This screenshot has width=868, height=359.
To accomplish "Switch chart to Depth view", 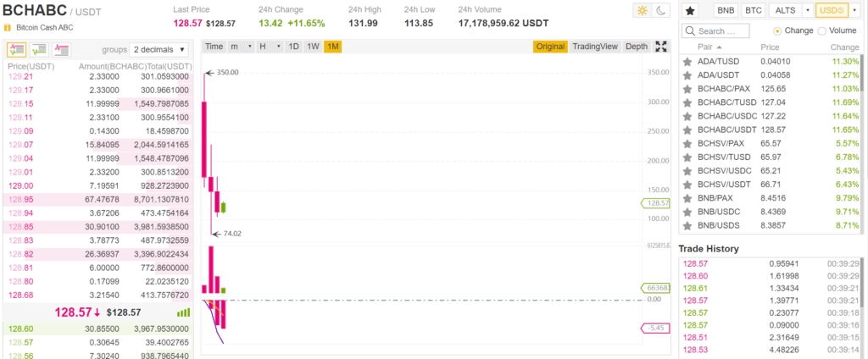I will point(637,47).
